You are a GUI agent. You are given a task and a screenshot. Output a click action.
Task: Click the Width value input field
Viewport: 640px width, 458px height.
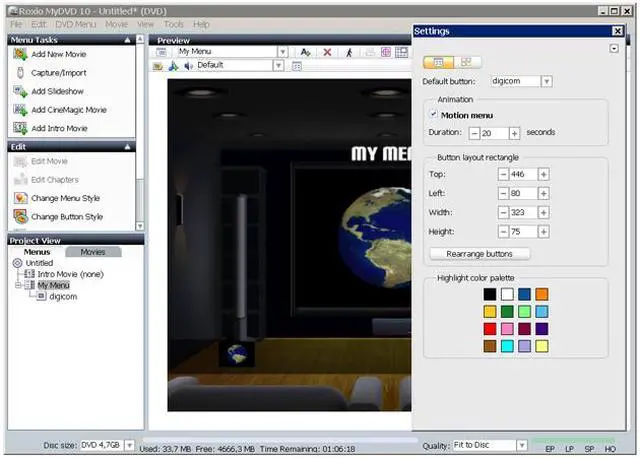(x=522, y=212)
